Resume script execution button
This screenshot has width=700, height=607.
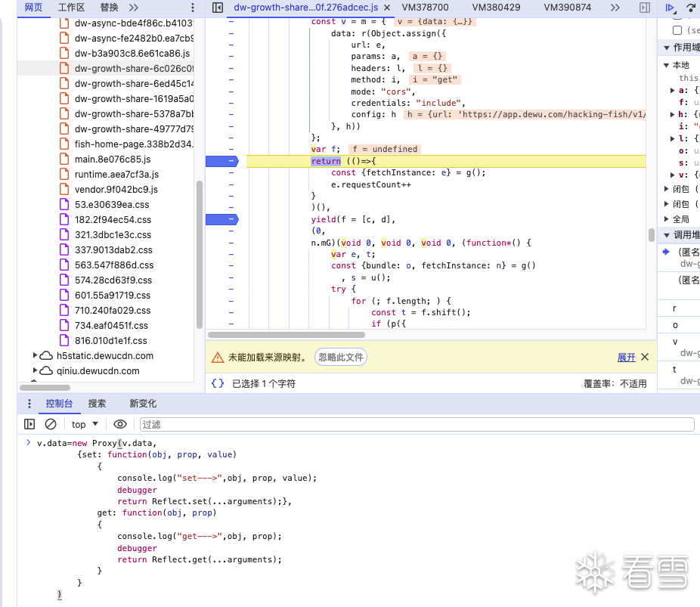pyautogui.click(x=670, y=8)
